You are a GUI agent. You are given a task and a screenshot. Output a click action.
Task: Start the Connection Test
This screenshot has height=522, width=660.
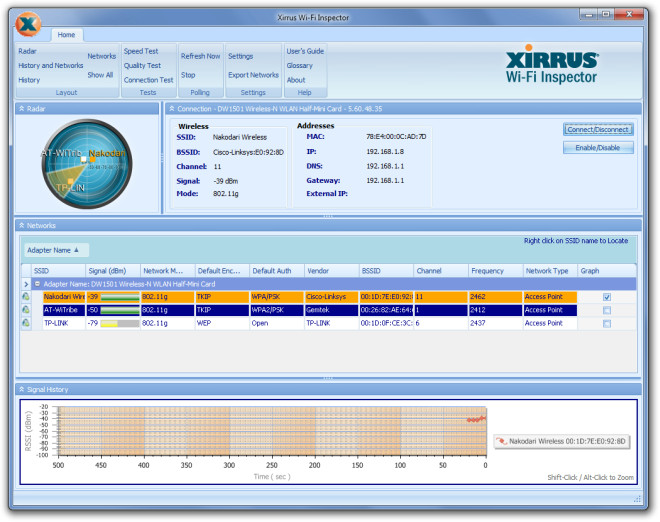pos(148,80)
